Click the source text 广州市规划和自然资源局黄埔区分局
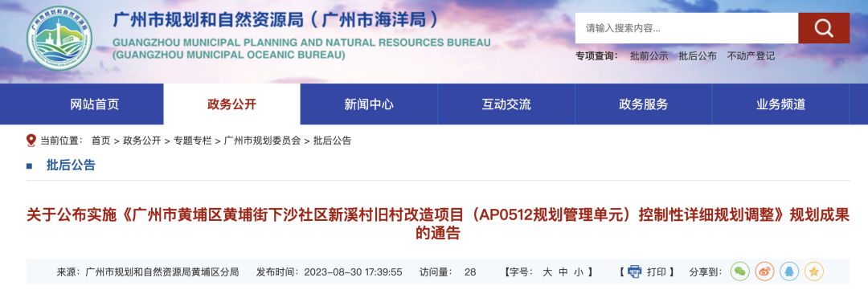Viewport: 868px width, 298px height. tap(162, 272)
